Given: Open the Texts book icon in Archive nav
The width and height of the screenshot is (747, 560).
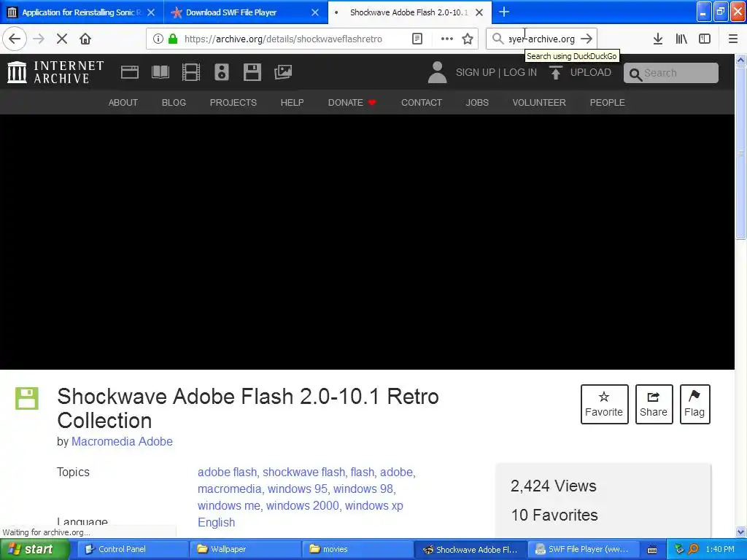Looking at the screenshot, I should pyautogui.click(x=160, y=72).
